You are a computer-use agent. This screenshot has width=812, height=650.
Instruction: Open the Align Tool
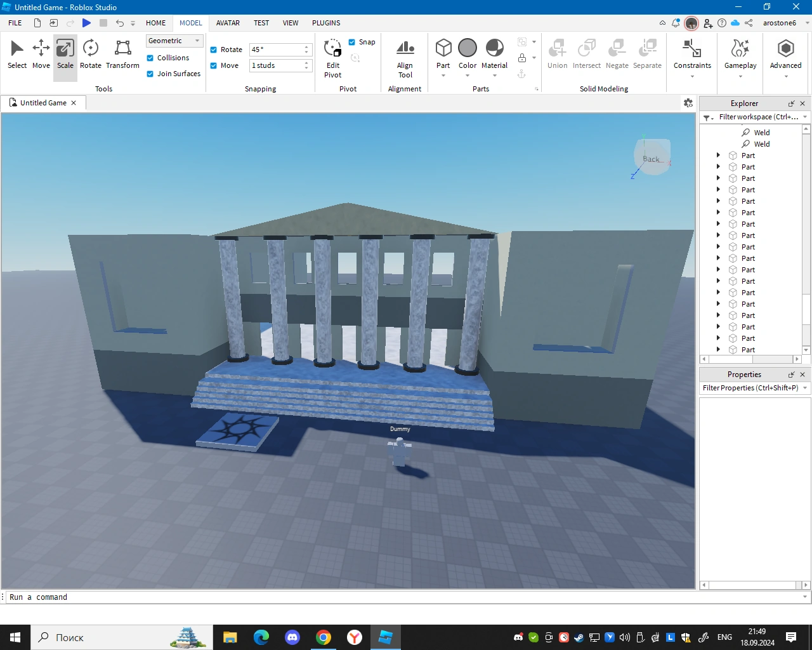pyautogui.click(x=405, y=58)
